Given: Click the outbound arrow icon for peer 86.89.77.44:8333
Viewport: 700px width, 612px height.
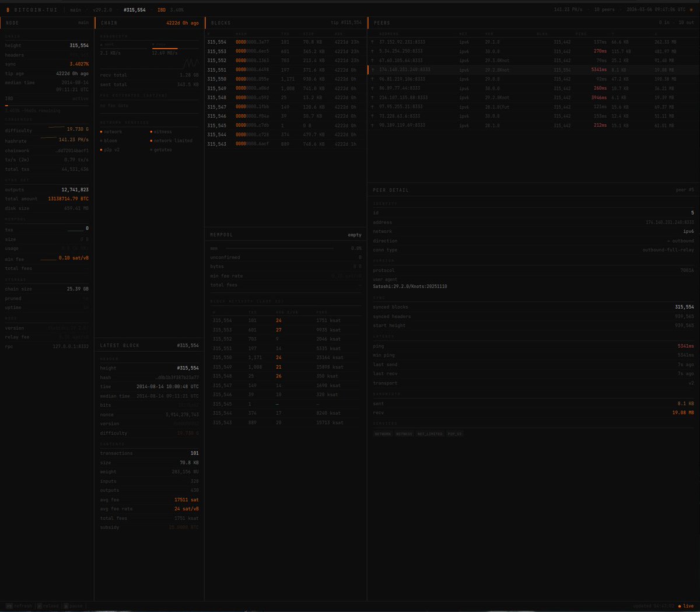Looking at the screenshot, I should pos(373,89).
